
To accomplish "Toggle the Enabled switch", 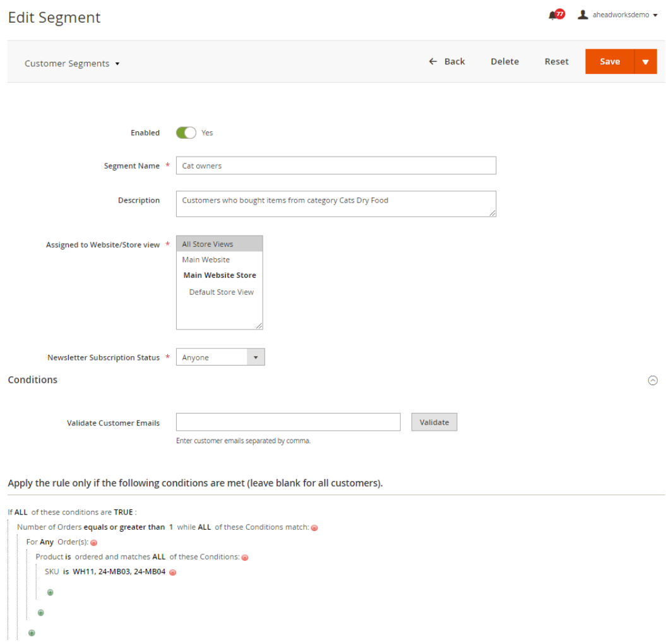I will coord(186,133).
